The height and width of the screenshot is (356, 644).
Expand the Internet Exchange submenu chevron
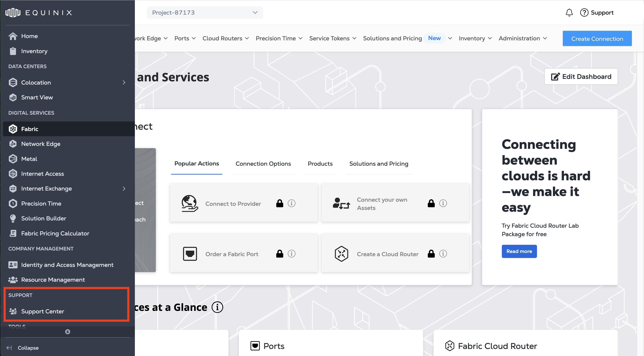pos(124,188)
